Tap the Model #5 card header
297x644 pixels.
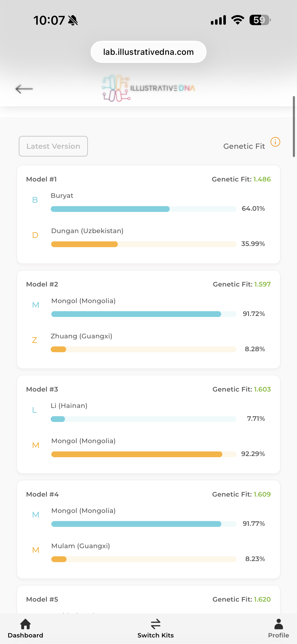(x=42, y=599)
